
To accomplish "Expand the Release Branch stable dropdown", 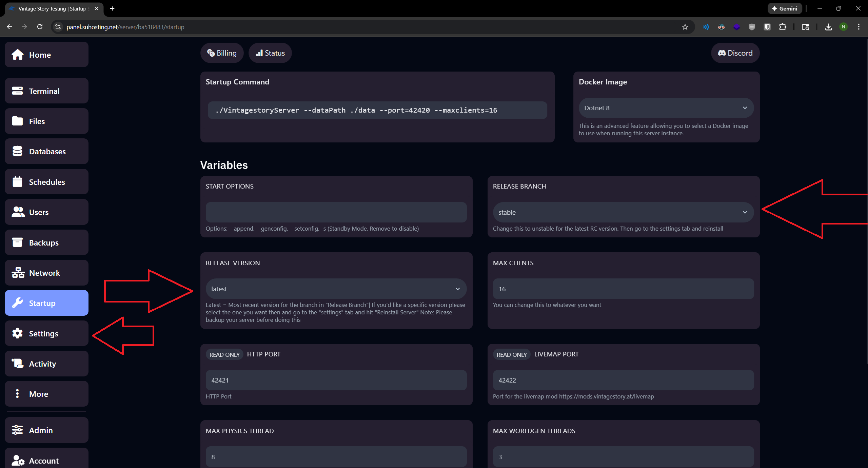I will tap(623, 212).
